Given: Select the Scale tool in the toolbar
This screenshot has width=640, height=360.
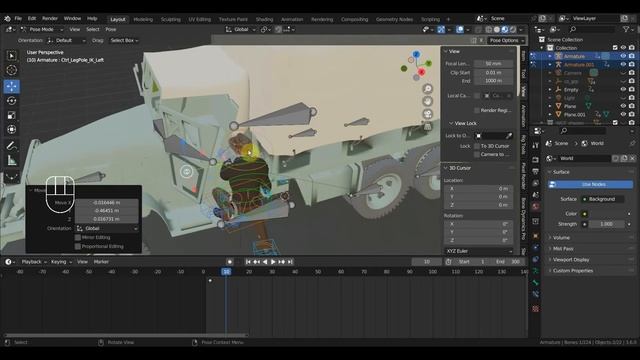Looking at the screenshot, I should point(11,115).
